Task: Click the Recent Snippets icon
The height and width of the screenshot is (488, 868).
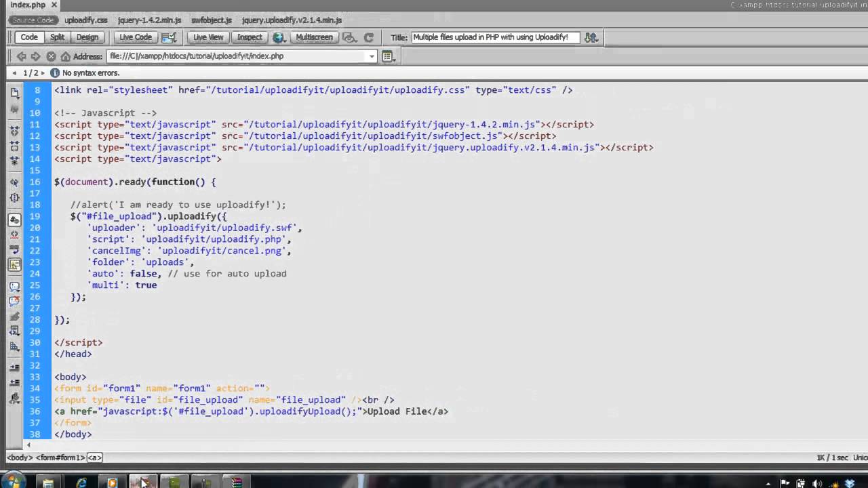Action: click(14, 331)
